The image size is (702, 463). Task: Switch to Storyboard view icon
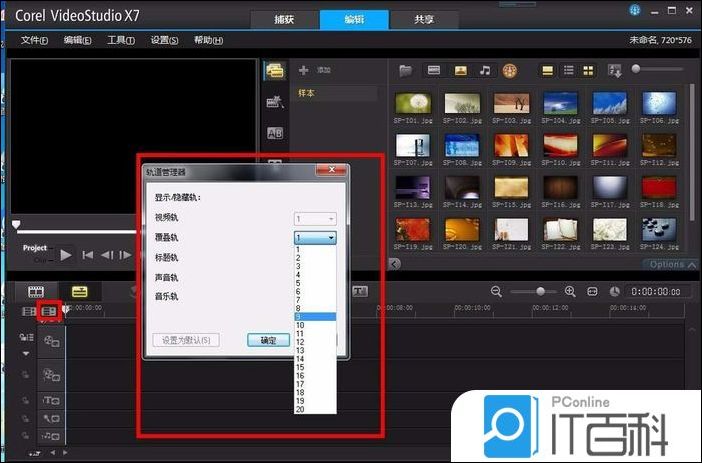point(37,291)
